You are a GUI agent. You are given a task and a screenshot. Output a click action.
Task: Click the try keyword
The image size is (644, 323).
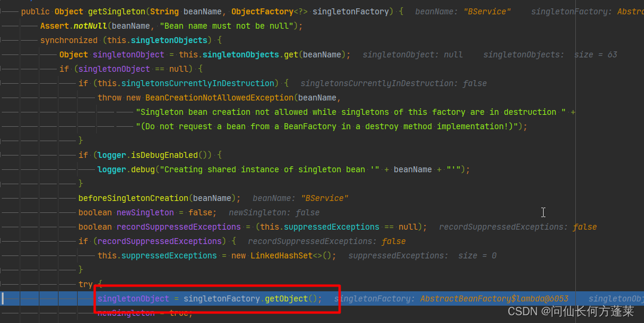(85, 284)
